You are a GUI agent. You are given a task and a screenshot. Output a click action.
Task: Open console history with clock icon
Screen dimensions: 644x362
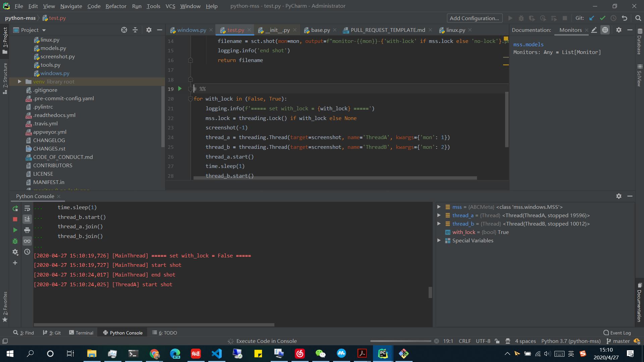tap(27, 252)
